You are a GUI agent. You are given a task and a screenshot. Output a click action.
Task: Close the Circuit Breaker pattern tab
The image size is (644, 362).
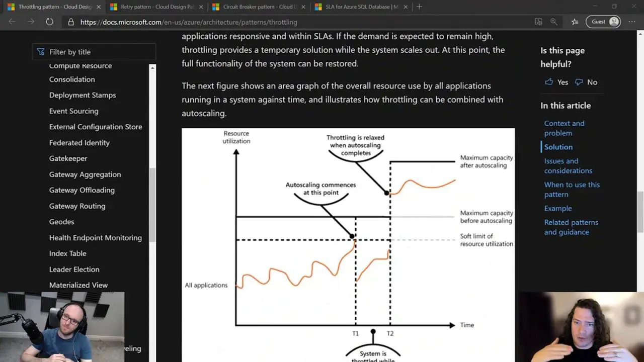tap(303, 7)
